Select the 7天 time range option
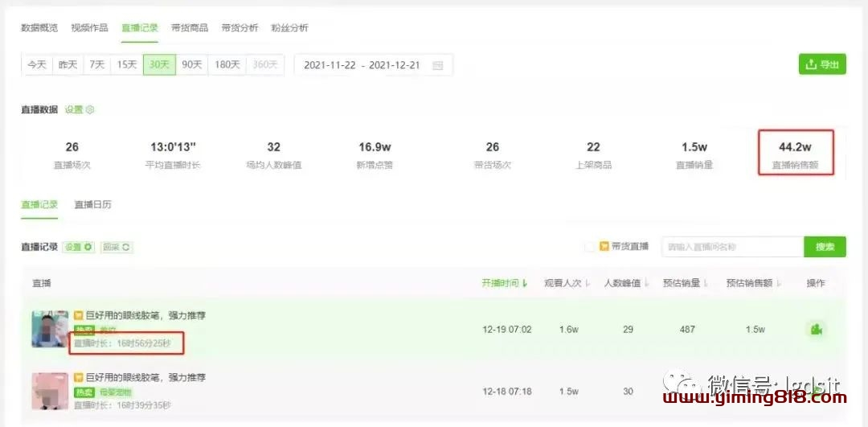The height and width of the screenshot is (427, 868). (x=96, y=65)
